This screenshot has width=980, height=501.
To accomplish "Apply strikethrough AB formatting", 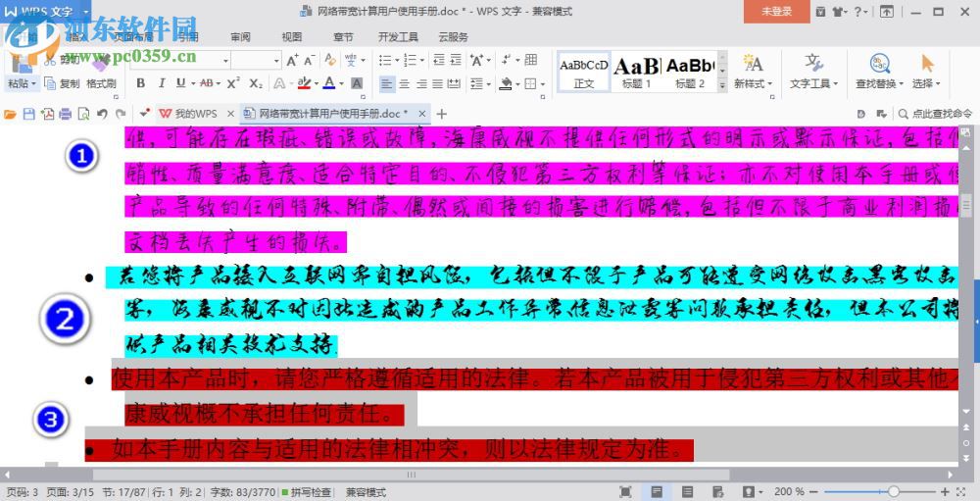I will coord(206,83).
